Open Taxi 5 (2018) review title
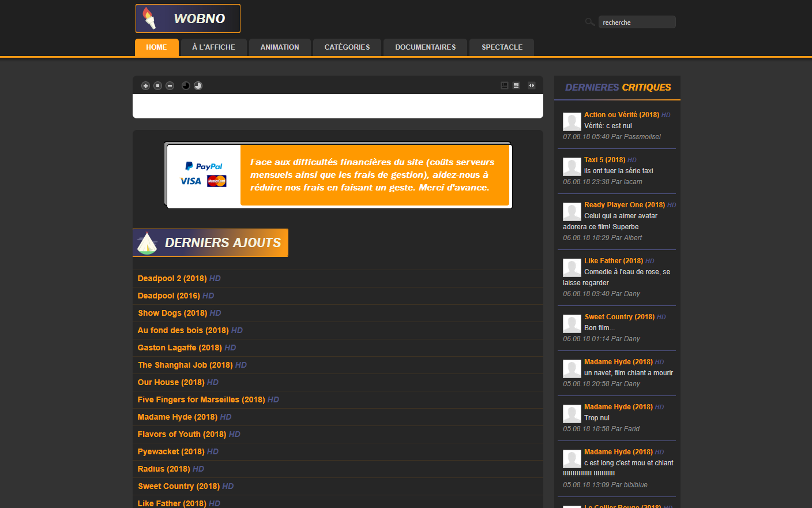The height and width of the screenshot is (508, 812). tap(605, 160)
